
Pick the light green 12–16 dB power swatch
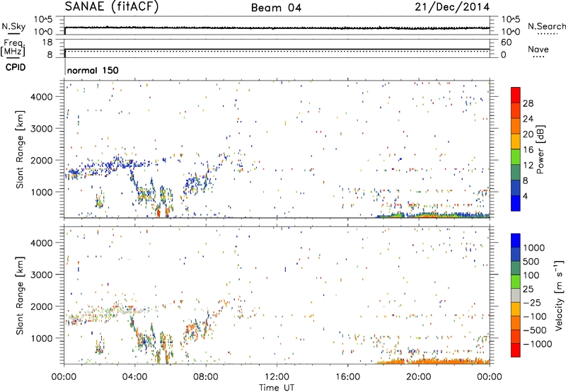click(516, 157)
